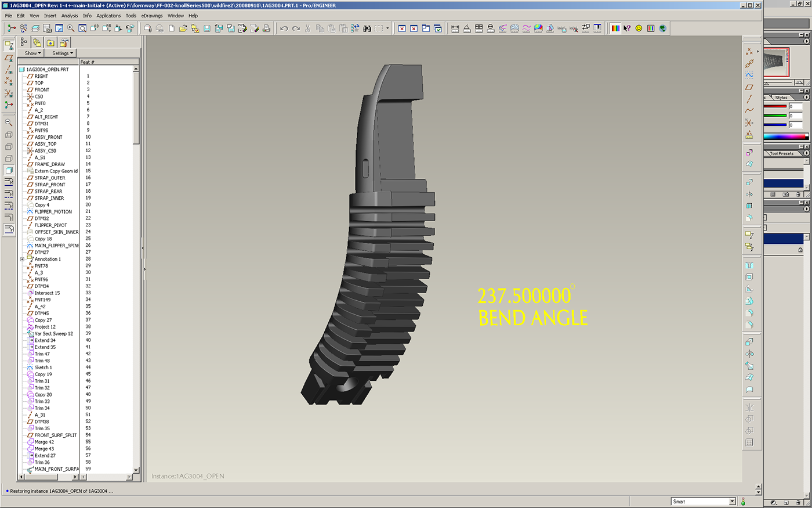Toggle coordinate system display in left toolbar
Viewport: 812px width, 508px height.
coord(9,93)
